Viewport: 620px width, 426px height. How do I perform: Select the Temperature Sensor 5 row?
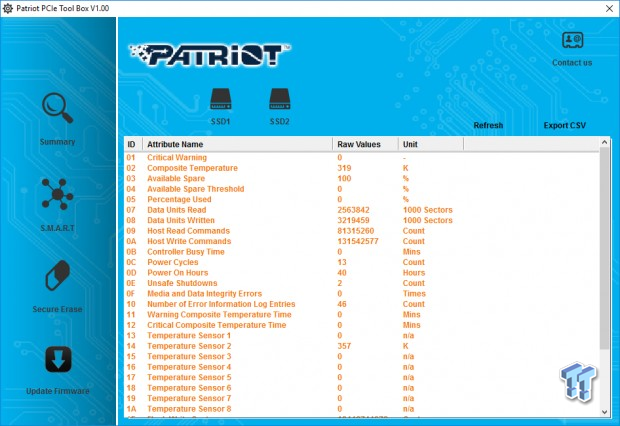pyautogui.click(x=362, y=377)
